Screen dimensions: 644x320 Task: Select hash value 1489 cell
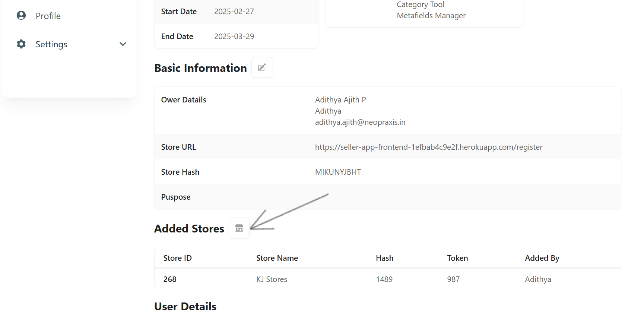coord(384,279)
